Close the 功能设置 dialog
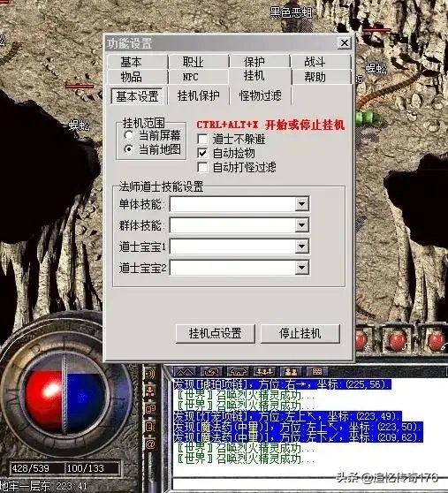The width and height of the screenshot is (448, 493). tap(345, 42)
